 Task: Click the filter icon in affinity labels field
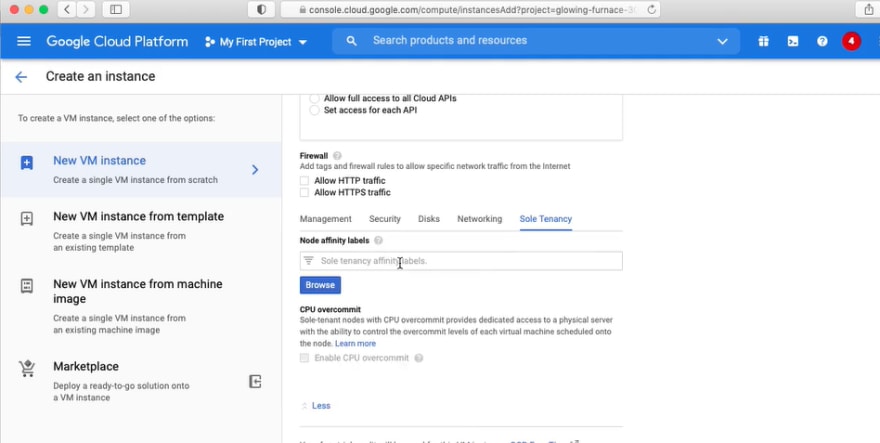pyautogui.click(x=308, y=261)
